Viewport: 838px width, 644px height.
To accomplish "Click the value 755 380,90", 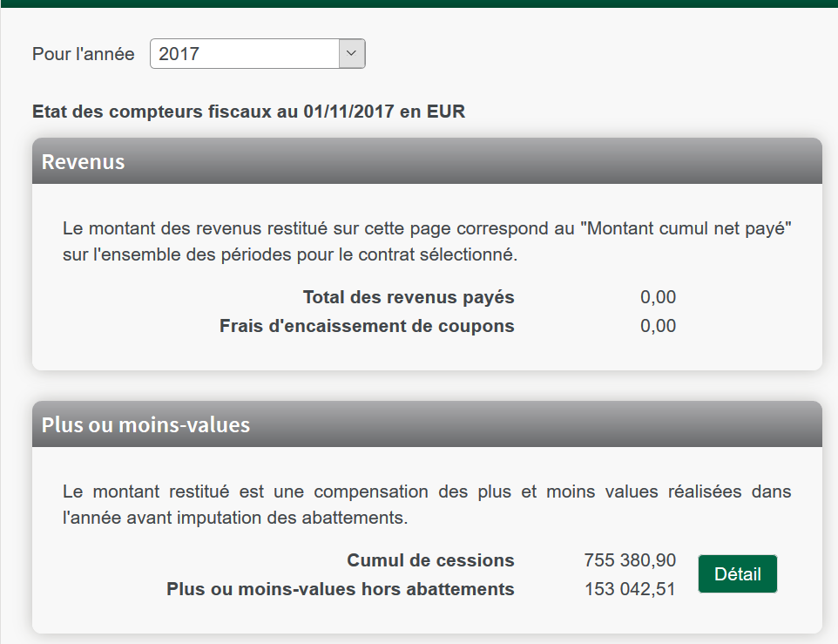I will coord(630,560).
